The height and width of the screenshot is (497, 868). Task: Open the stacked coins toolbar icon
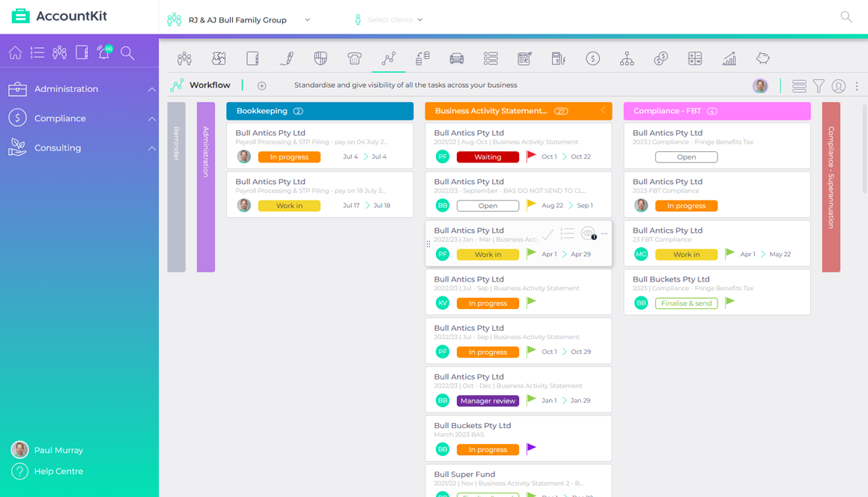[661, 58]
